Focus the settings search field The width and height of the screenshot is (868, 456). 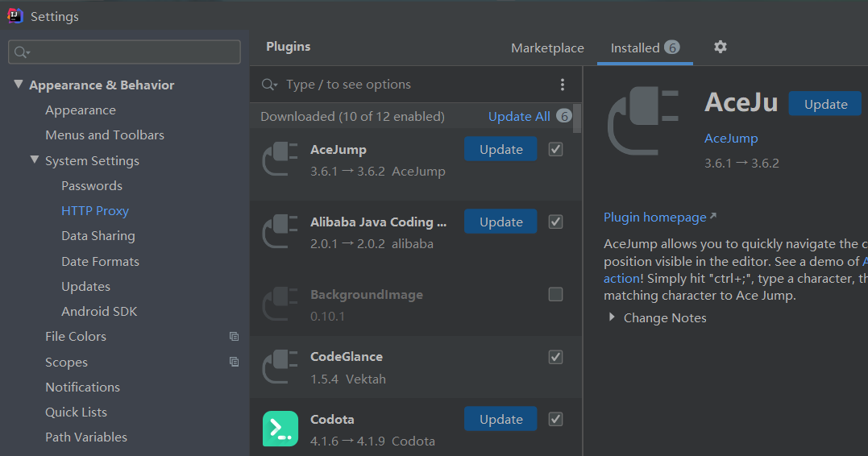tap(125, 52)
